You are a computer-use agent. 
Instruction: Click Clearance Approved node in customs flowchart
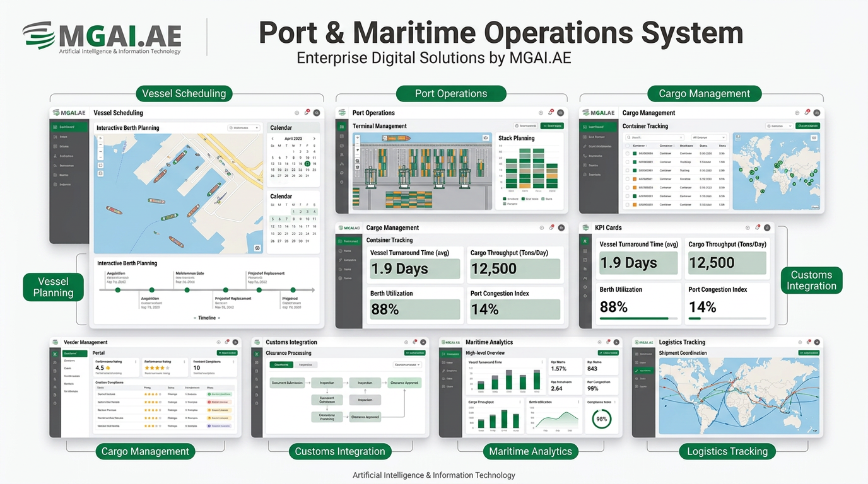405,383
